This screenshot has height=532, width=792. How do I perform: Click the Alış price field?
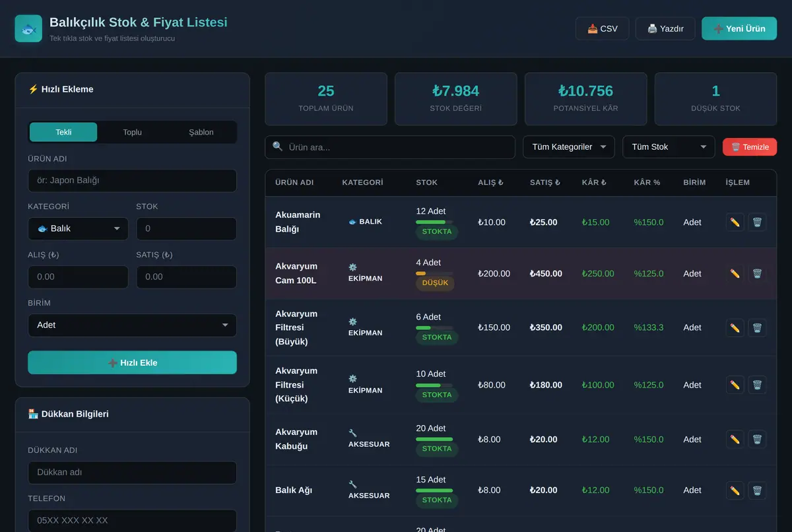click(x=78, y=277)
